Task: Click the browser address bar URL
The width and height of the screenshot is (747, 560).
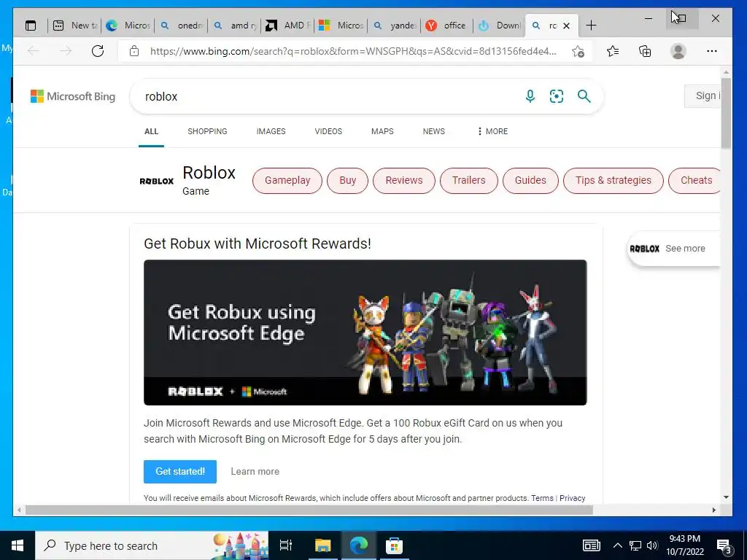Action: (353, 52)
